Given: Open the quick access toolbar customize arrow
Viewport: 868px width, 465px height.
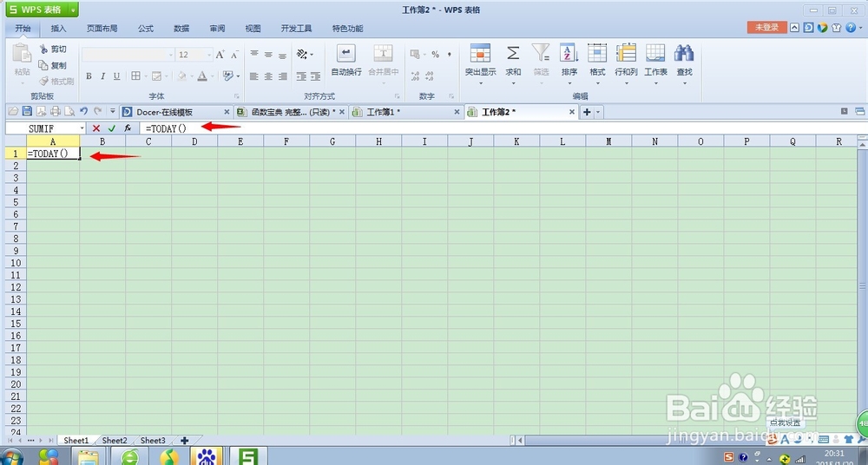Looking at the screenshot, I should point(112,111).
